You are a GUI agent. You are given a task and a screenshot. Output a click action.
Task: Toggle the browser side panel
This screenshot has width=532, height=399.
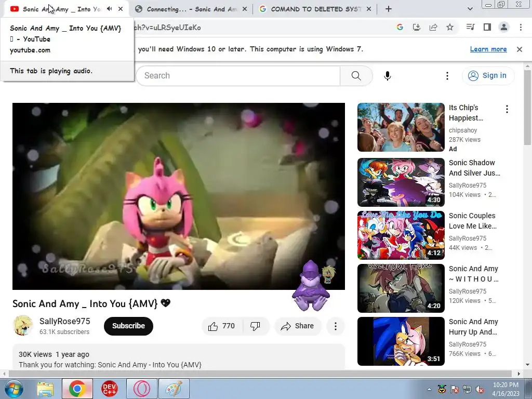tap(487, 27)
